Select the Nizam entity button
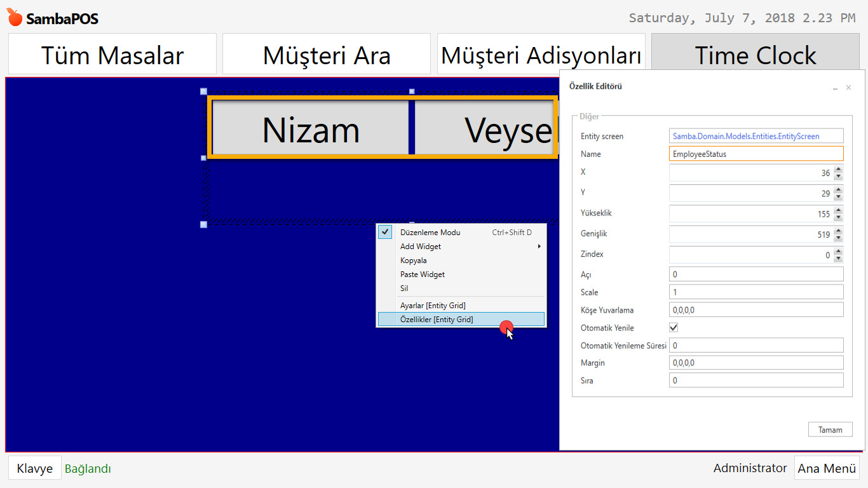 coord(309,129)
